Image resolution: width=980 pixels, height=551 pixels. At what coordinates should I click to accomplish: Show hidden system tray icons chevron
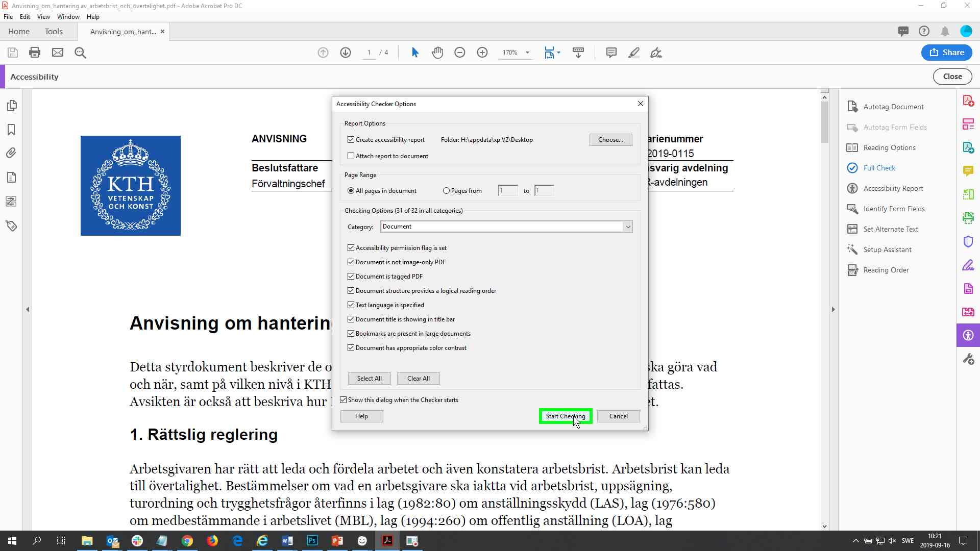pyautogui.click(x=855, y=541)
